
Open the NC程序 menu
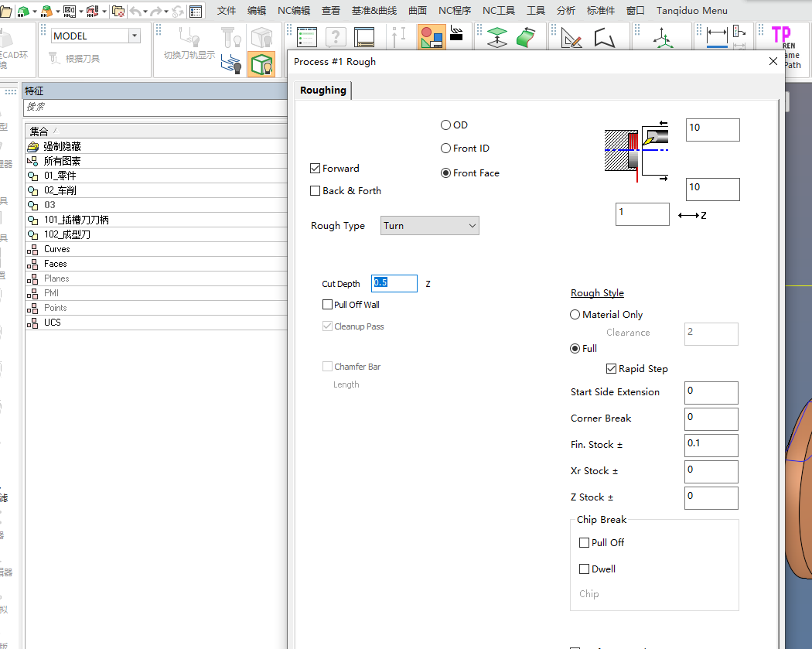[x=455, y=10]
